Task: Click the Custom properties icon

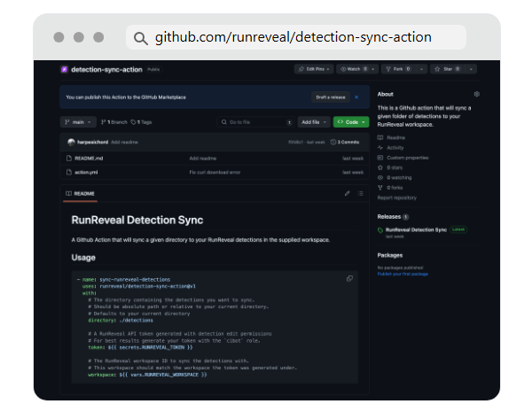Action: click(380, 158)
